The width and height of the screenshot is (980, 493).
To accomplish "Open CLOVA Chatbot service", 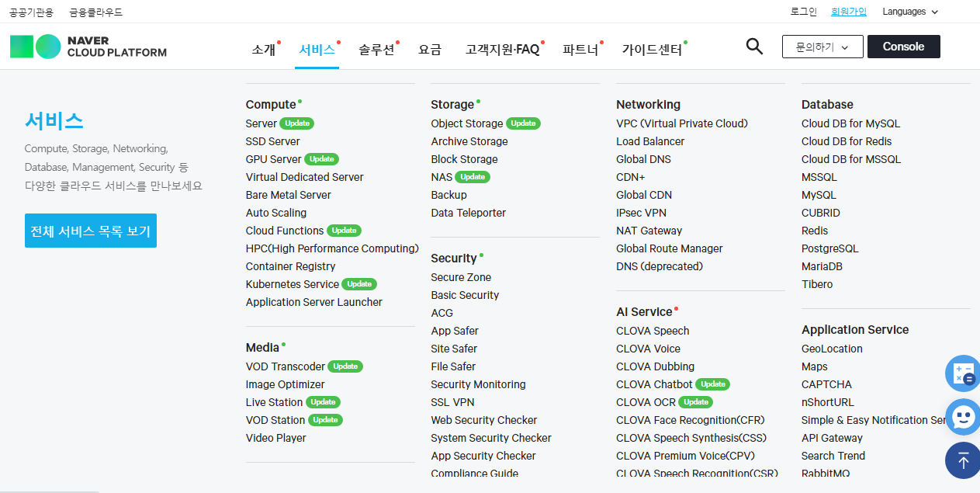I will 654,384.
